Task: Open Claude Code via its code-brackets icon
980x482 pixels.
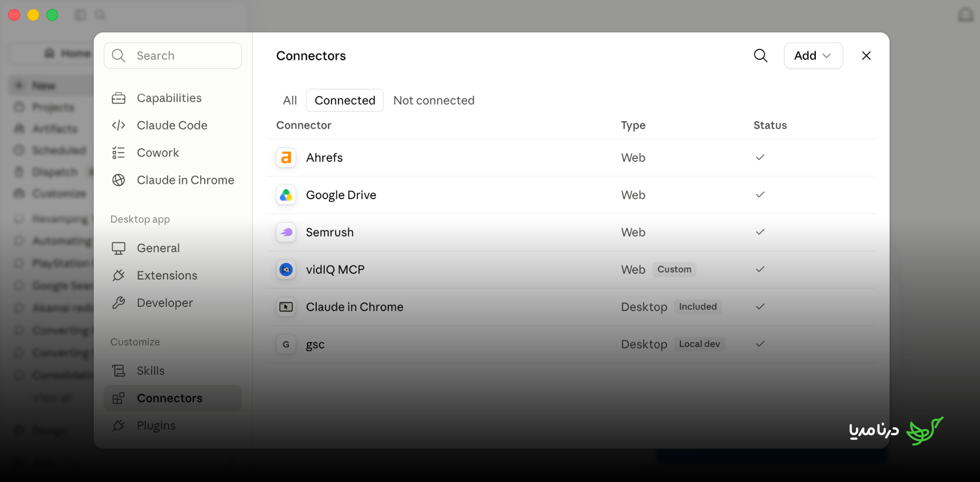Action: 119,125
